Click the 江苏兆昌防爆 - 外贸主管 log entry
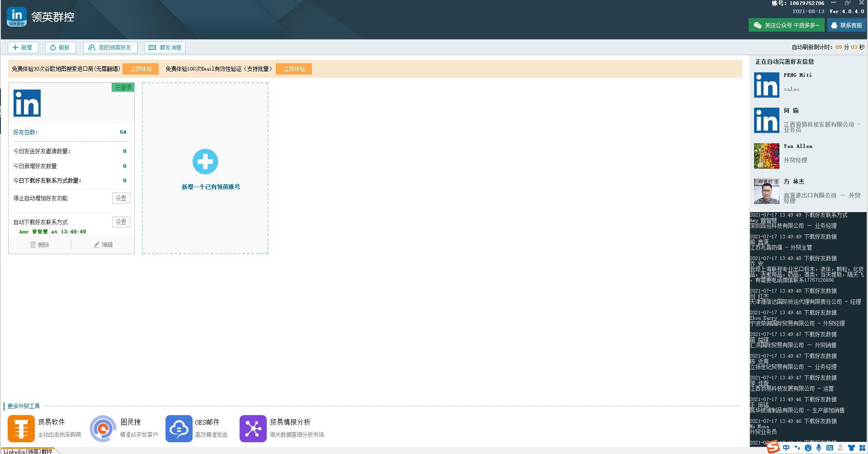 [781, 247]
